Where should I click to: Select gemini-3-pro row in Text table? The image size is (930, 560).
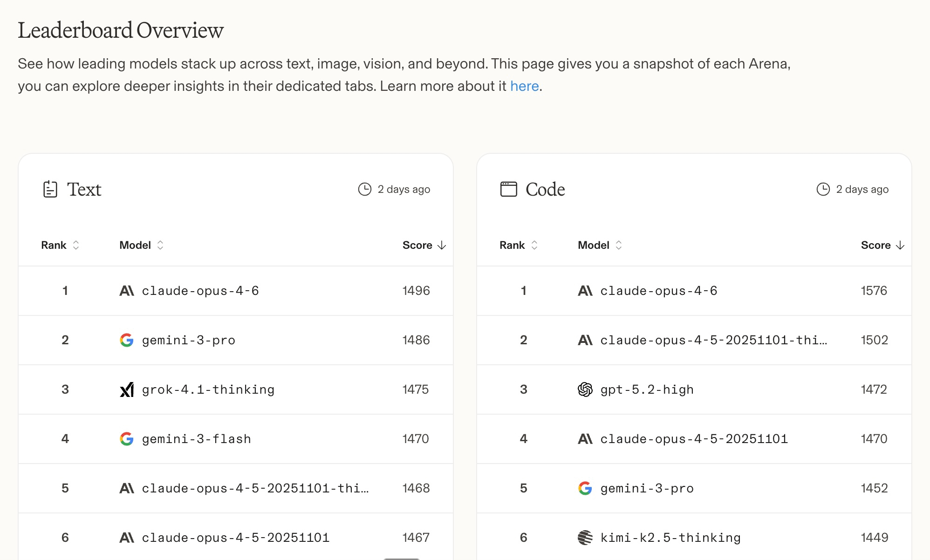[236, 340]
